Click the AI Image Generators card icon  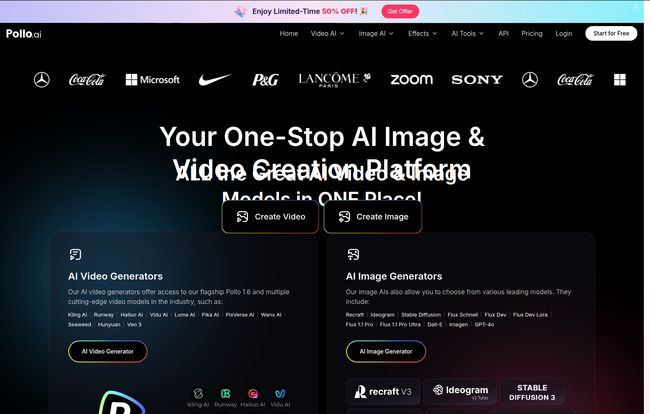click(x=353, y=254)
